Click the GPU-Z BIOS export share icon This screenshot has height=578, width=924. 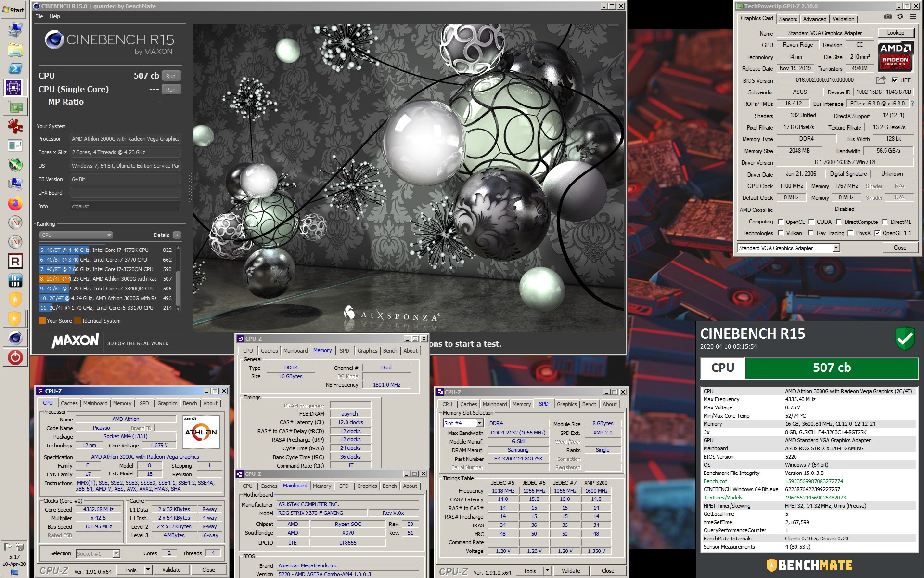click(881, 80)
